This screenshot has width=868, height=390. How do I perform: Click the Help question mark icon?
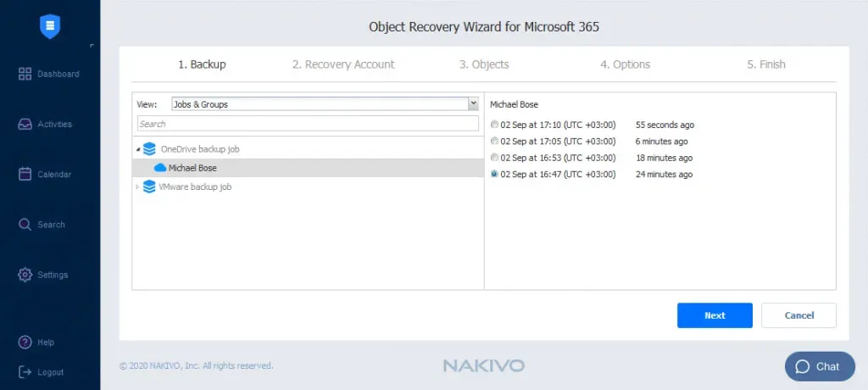pos(25,343)
